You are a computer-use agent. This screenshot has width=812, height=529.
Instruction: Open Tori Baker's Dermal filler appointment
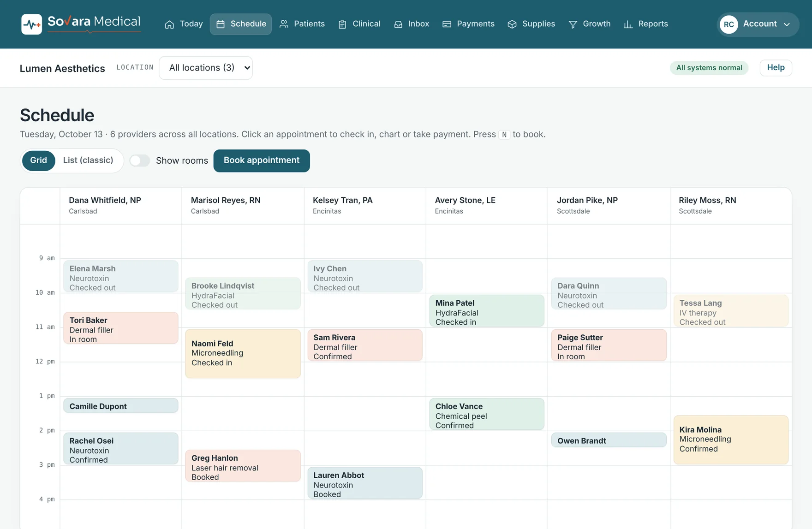coord(121,328)
